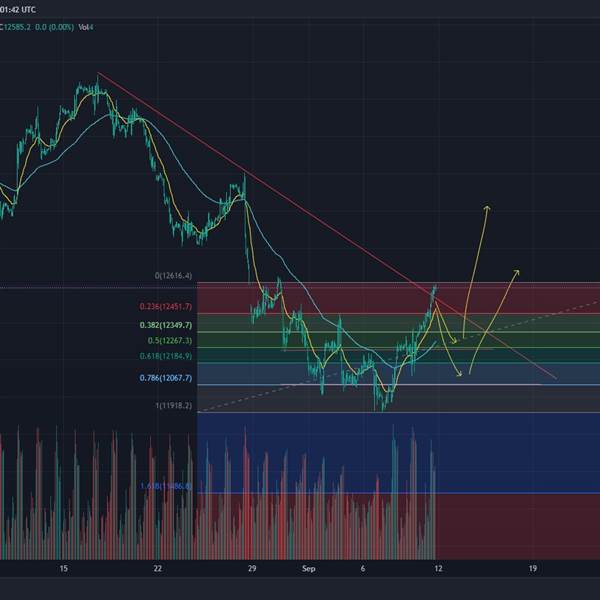Image resolution: width=600 pixels, height=600 pixels.
Task: Click the 6 date on time axis
Action: pos(363,569)
